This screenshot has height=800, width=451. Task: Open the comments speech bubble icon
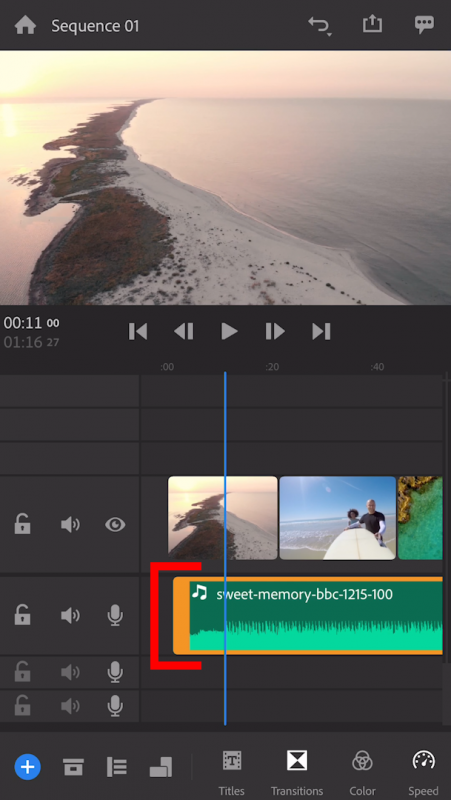coord(424,25)
